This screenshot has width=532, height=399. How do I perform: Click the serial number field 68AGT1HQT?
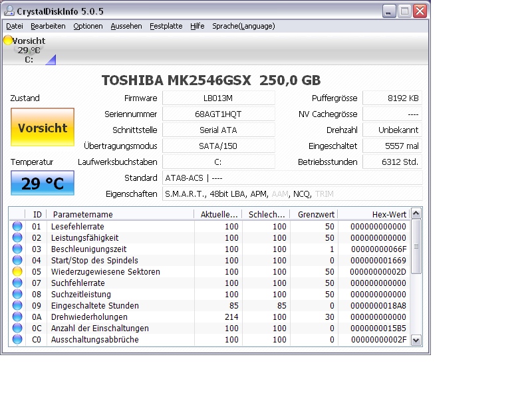[219, 114]
